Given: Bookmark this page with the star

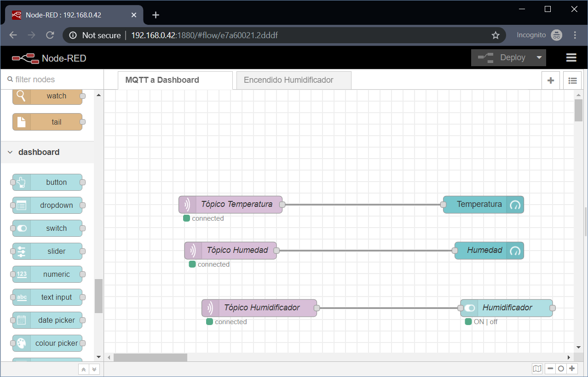Looking at the screenshot, I should click(x=496, y=35).
